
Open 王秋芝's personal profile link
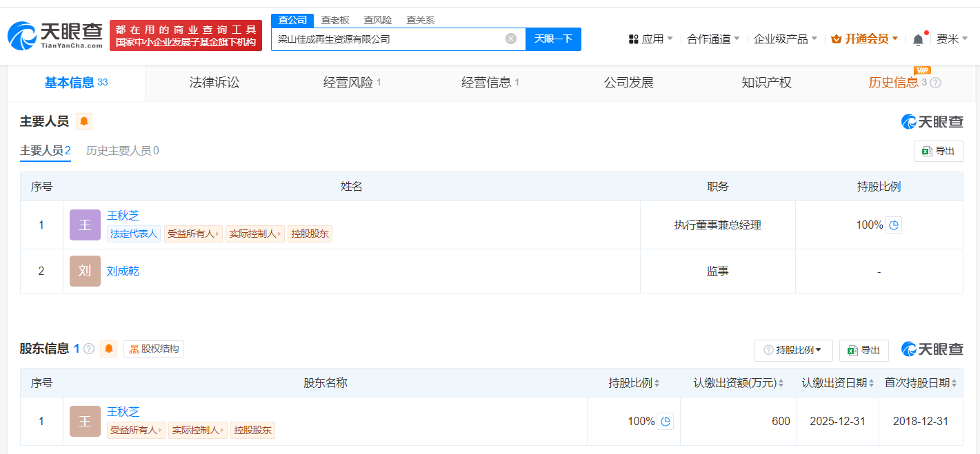point(122,215)
